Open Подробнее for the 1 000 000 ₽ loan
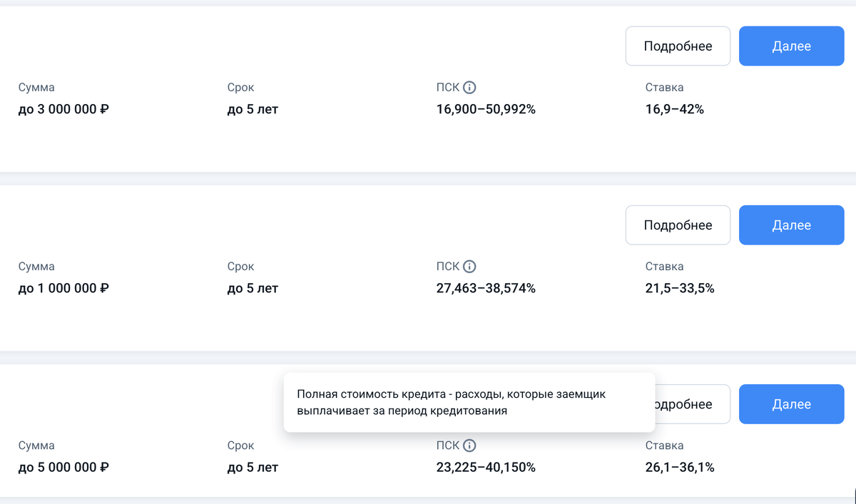This screenshot has height=504, width=856. (x=678, y=225)
